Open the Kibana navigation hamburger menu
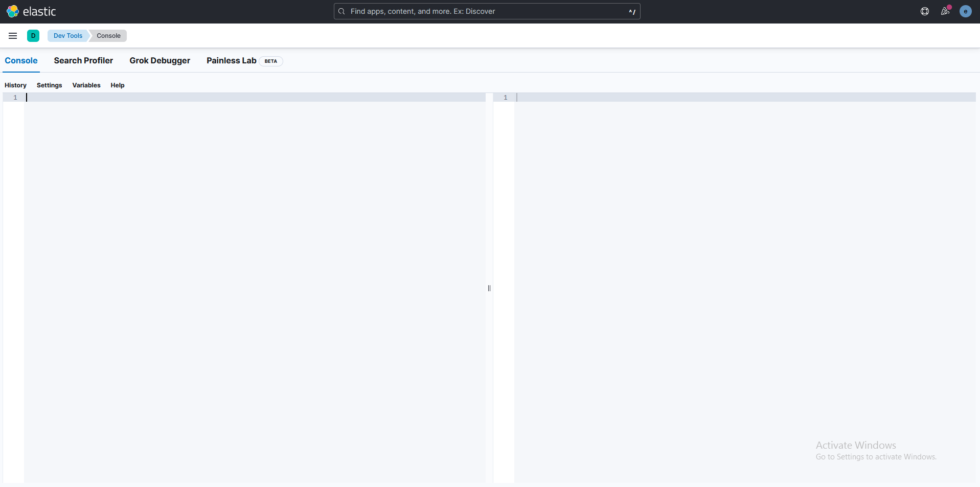 tap(12, 35)
